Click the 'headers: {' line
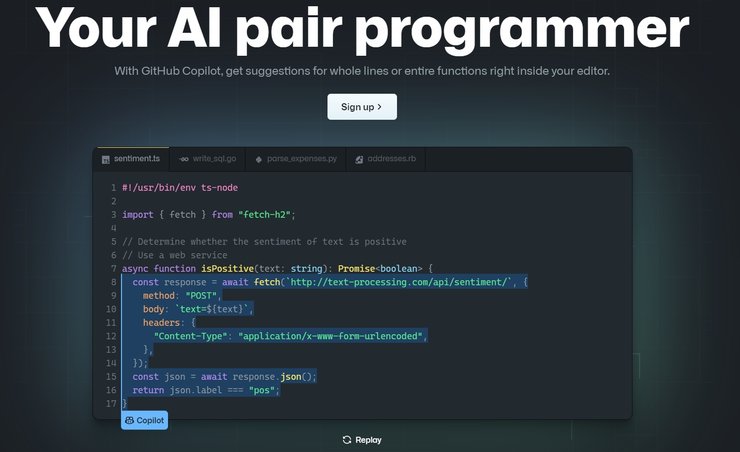740x452 pixels. [x=169, y=323]
